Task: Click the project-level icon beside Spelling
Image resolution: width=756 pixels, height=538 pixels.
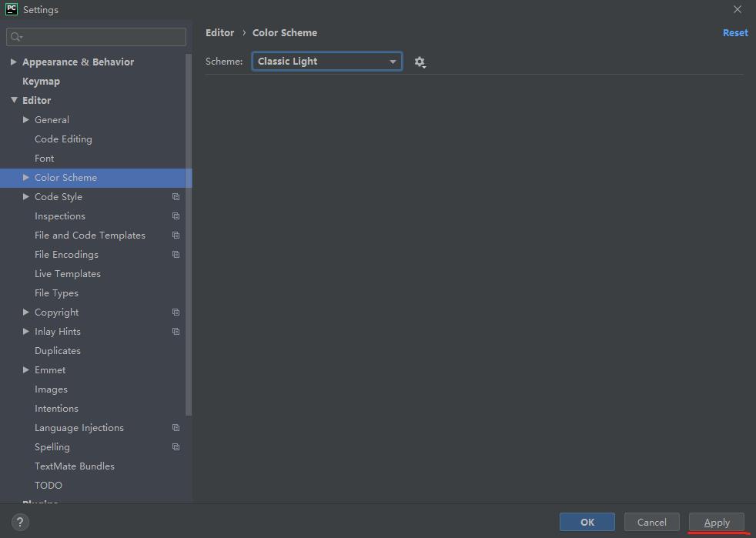Action: (x=176, y=447)
